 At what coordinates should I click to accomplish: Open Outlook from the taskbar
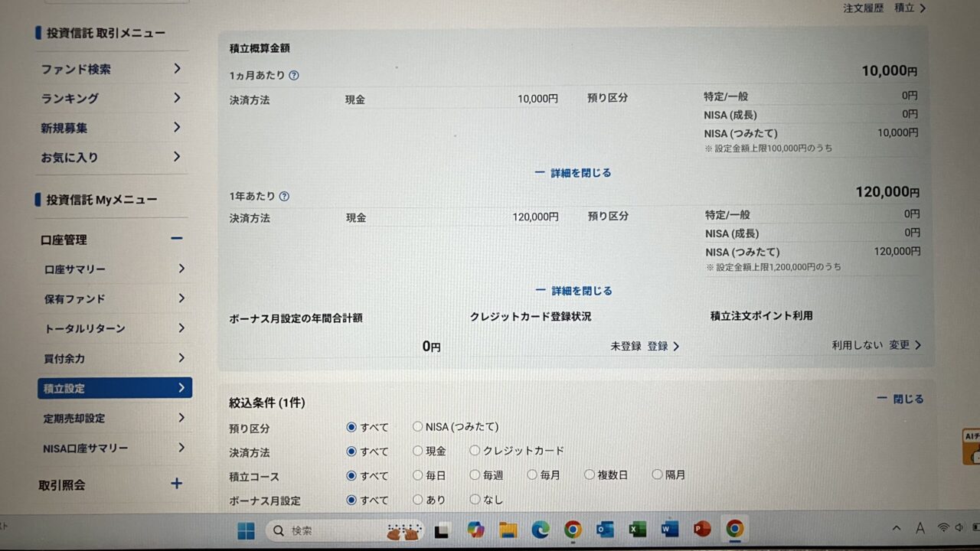click(x=605, y=530)
